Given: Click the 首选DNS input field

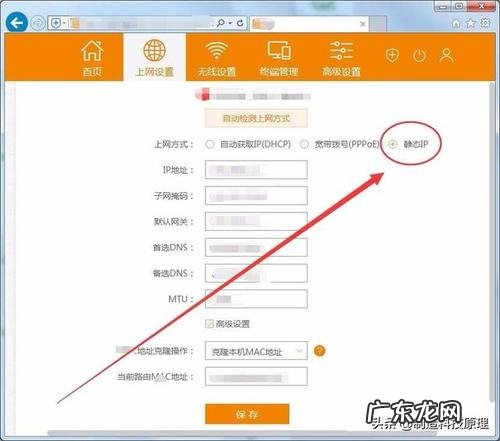Looking at the screenshot, I should [256, 247].
